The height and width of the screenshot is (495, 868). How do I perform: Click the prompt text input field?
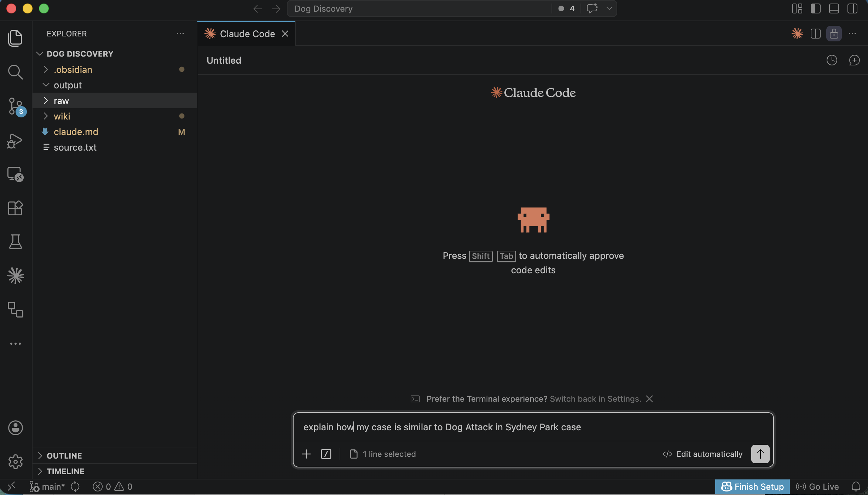coord(533,427)
